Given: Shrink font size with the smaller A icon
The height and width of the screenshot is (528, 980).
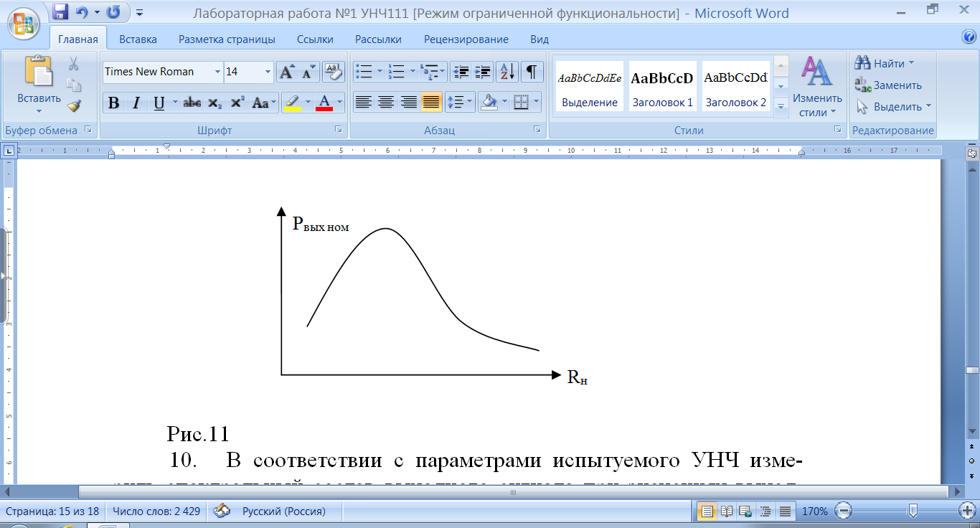Looking at the screenshot, I should pos(308,72).
